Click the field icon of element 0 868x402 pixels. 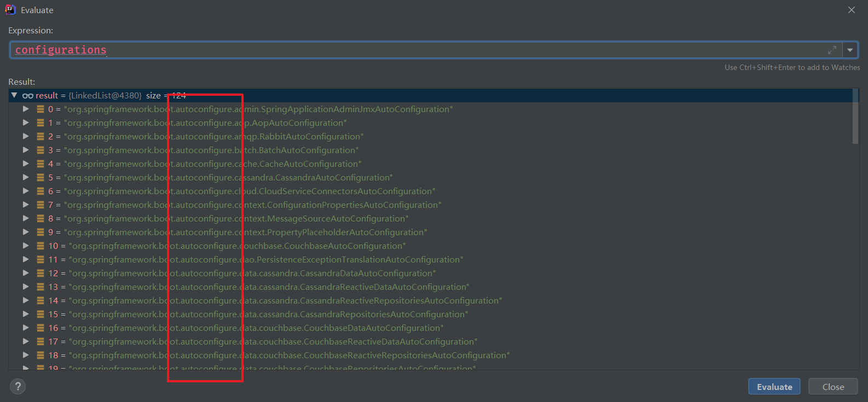point(40,109)
